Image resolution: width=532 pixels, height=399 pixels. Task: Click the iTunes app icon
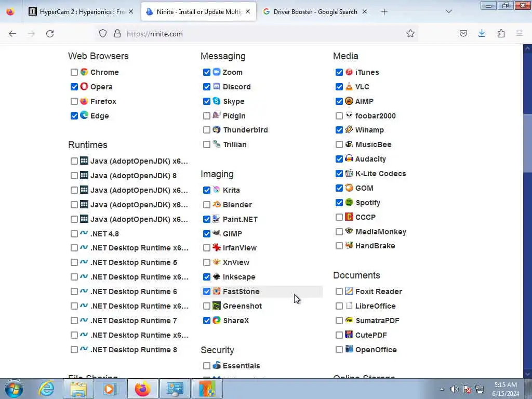[349, 72]
